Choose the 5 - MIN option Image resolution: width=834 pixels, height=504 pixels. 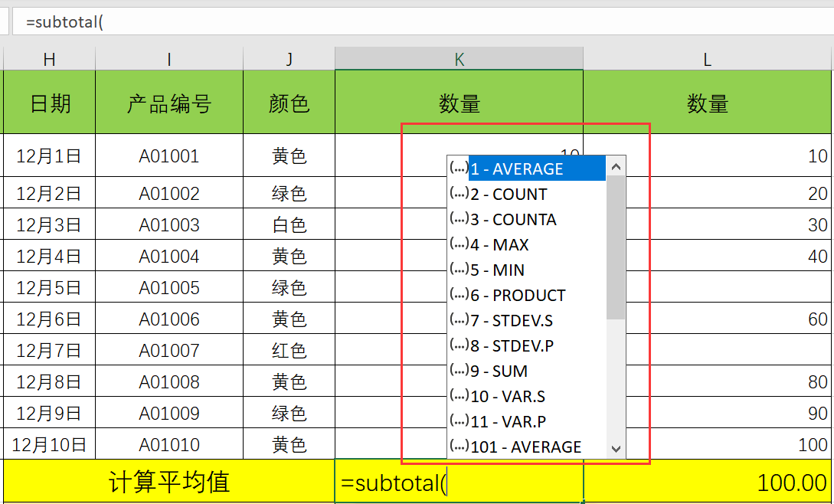(x=527, y=270)
